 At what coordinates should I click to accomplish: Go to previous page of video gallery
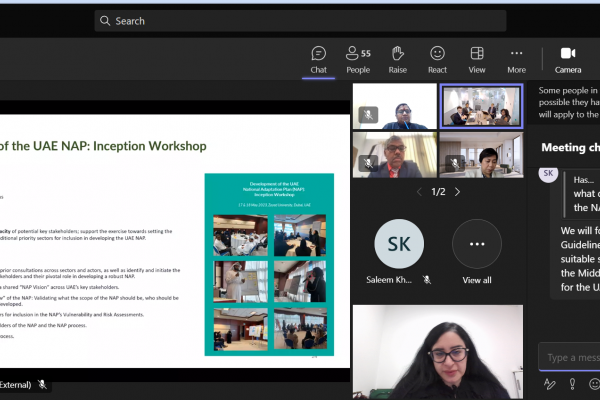click(419, 191)
